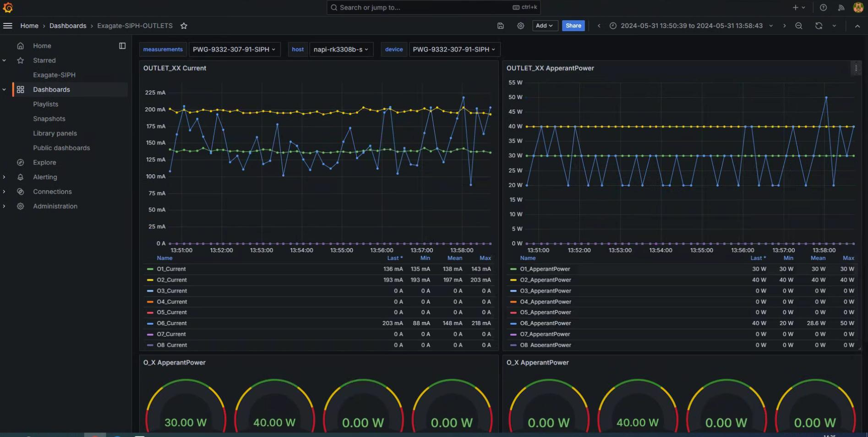
Task: Zoom out the time range
Action: point(798,26)
